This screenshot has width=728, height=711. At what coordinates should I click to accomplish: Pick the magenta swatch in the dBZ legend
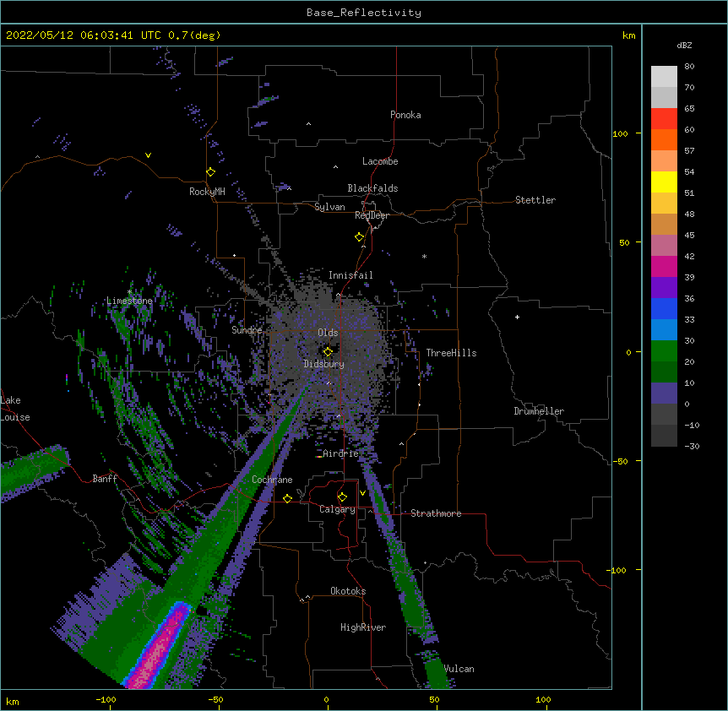click(664, 266)
